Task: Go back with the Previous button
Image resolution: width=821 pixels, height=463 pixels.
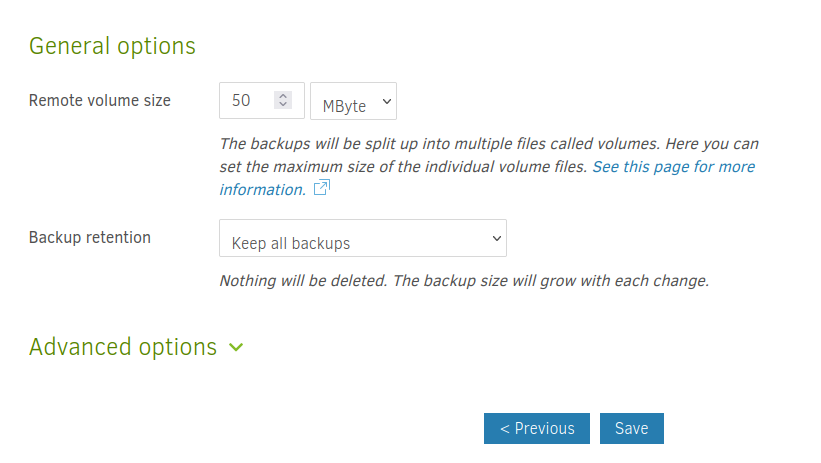Action: [x=537, y=428]
